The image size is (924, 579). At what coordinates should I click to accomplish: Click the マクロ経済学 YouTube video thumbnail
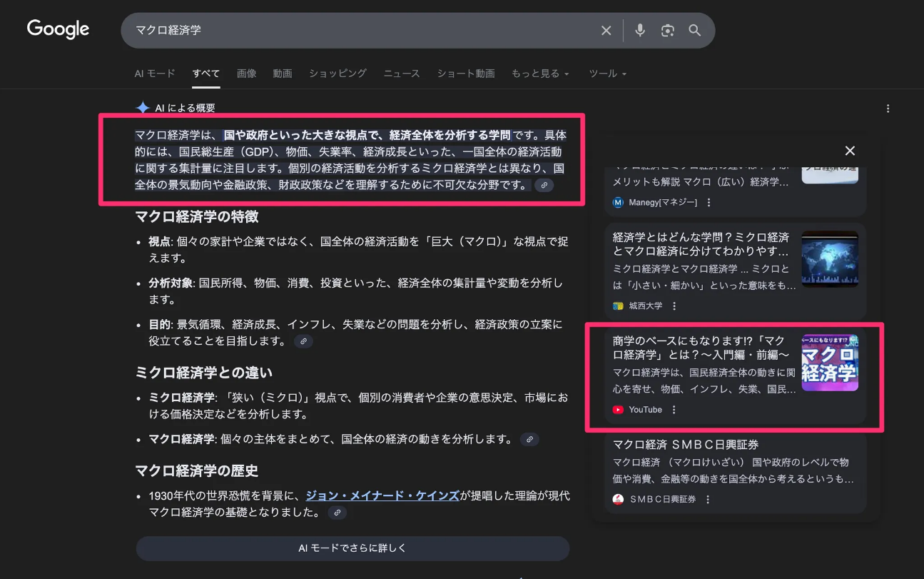829,363
